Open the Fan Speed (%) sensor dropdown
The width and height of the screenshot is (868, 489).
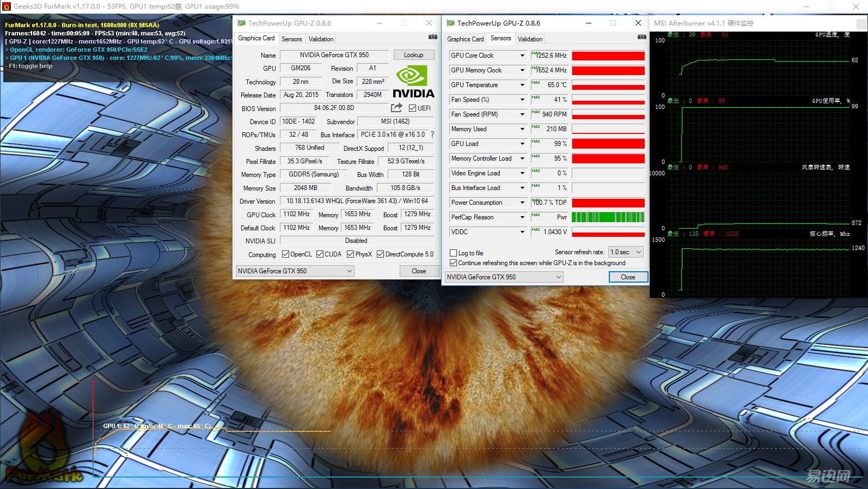(522, 100)
